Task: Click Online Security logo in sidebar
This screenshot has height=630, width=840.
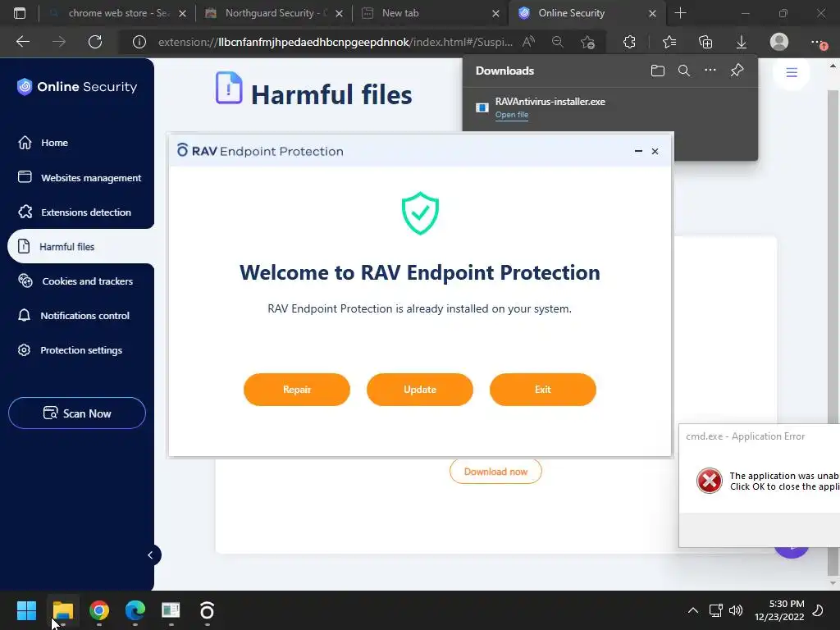Action: coord(77,86)
